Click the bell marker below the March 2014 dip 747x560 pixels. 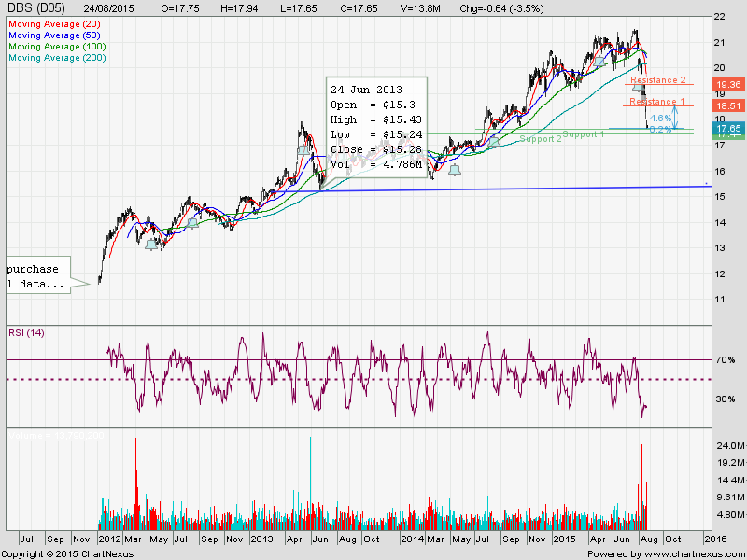(x=455, y=170)
